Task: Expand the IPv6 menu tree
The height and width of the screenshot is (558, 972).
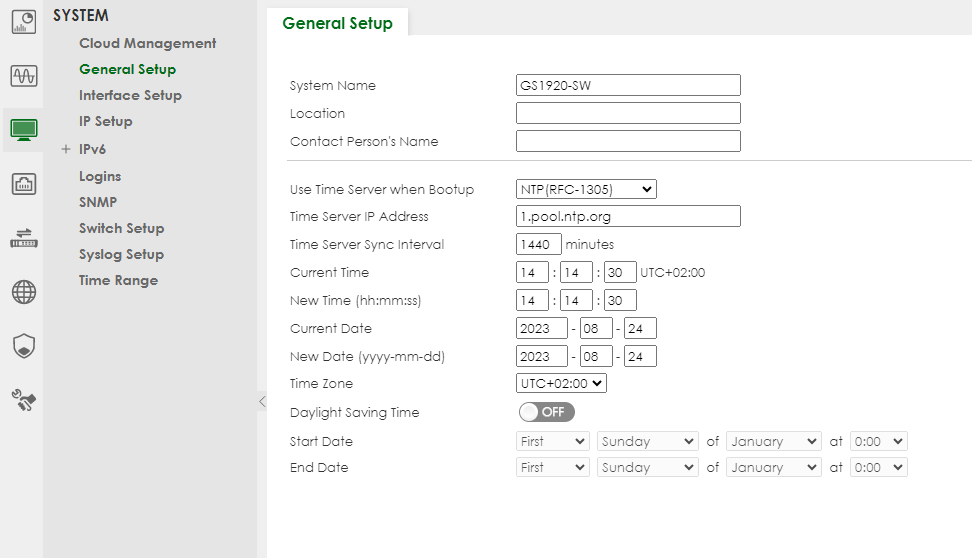Action: click(66, 149)
